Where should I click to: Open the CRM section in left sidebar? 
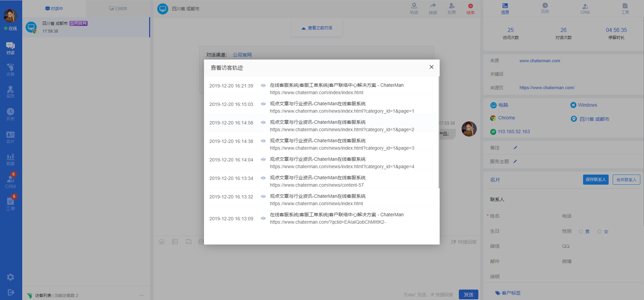coord(10,182)
